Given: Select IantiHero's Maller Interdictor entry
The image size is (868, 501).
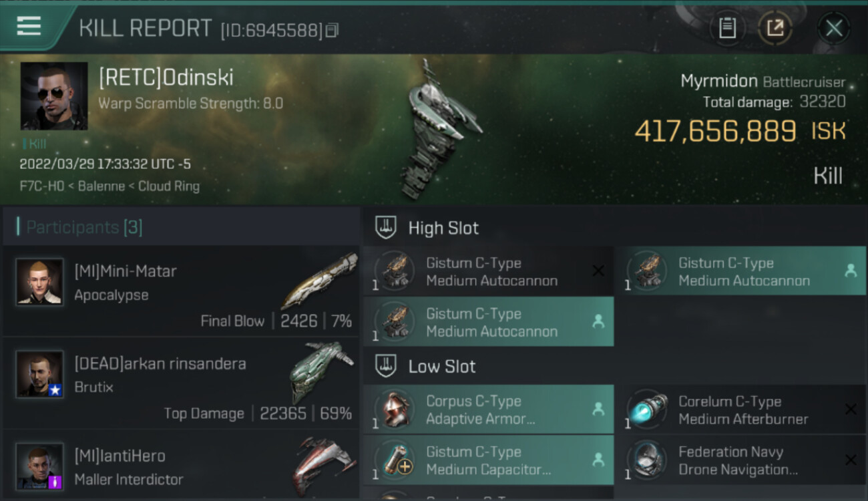Looking at the screenshot, I should coord(181,466).
